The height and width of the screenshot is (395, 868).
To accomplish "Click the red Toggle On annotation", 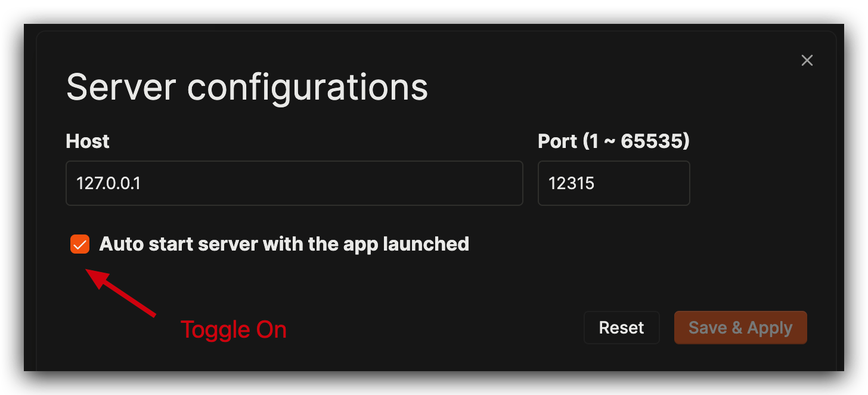I will 234,329.
